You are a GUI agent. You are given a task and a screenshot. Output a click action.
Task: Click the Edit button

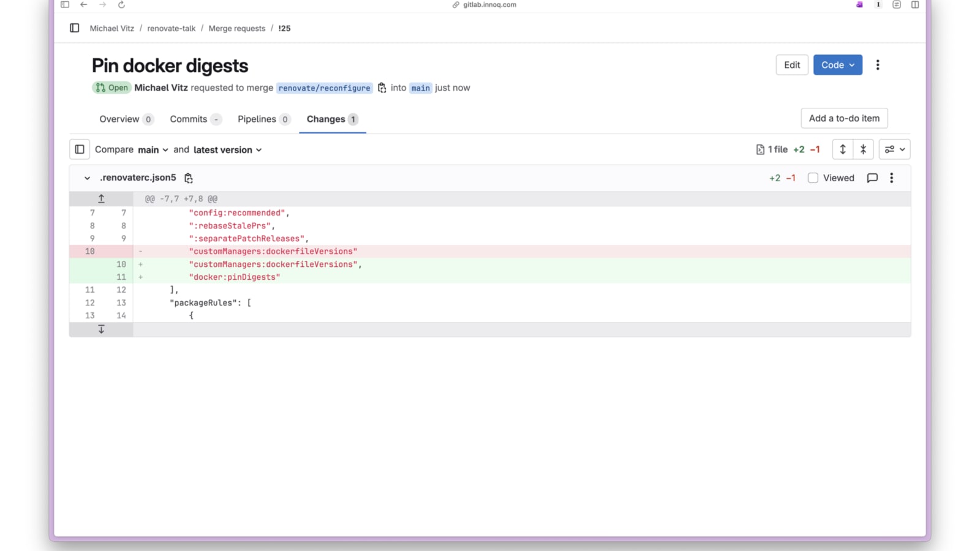click(792, 65)
